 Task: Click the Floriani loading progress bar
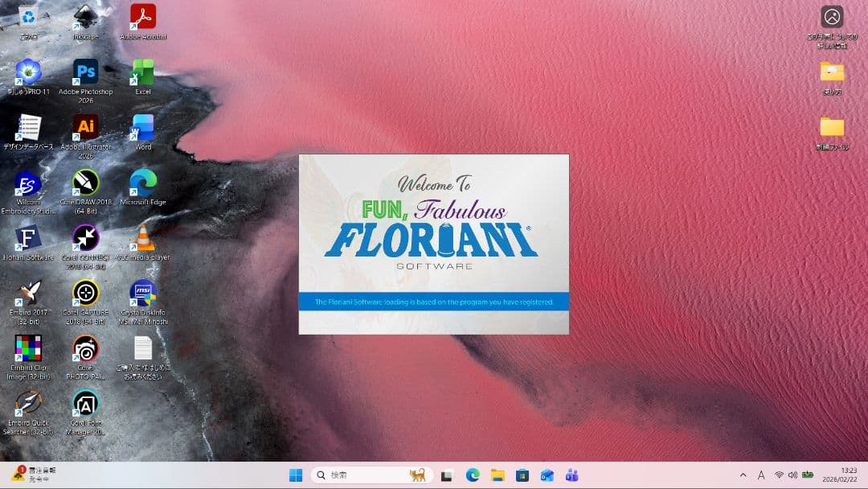pos(433,302)
